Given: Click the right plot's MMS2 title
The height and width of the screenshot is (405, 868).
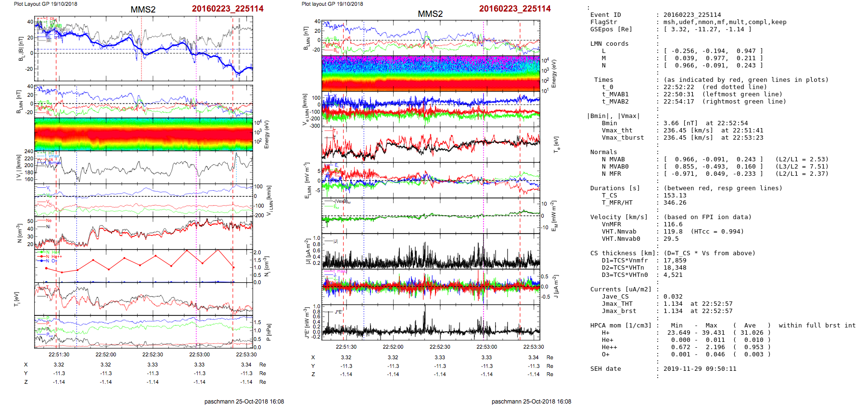Looking at the screenshot, I should (x=430, y=14).
